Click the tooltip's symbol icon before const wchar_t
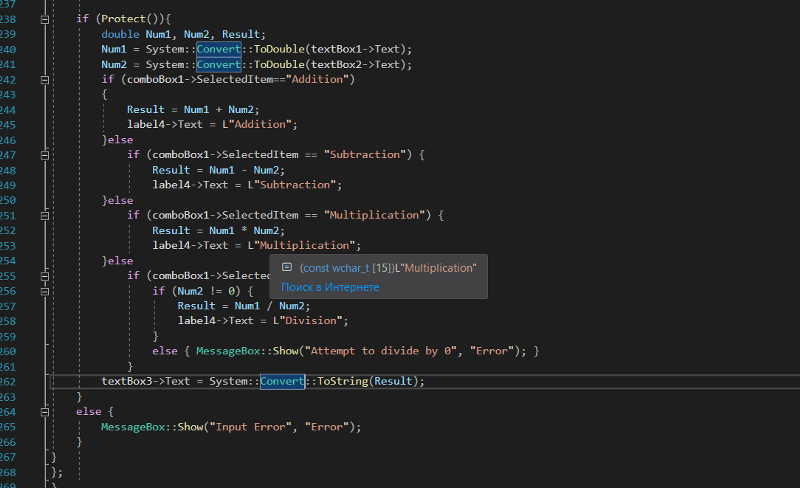 [x=287, y=267]
